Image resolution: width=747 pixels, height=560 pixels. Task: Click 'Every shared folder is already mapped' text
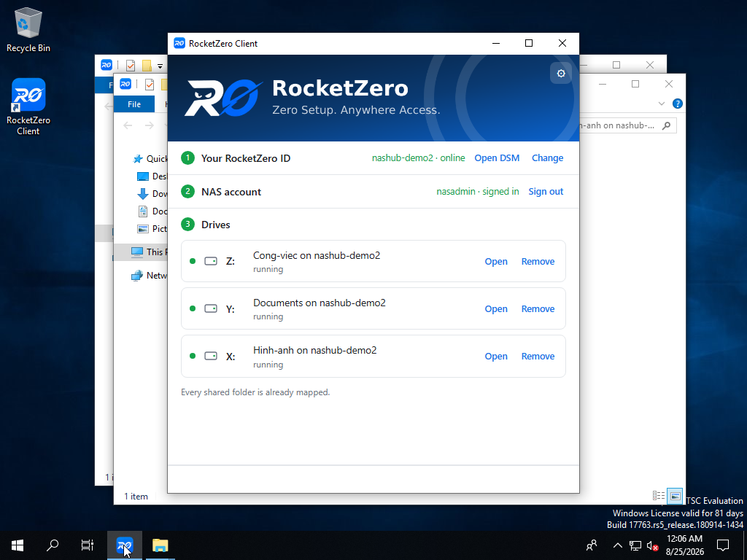pyautogui.click(x=255, y=392)
